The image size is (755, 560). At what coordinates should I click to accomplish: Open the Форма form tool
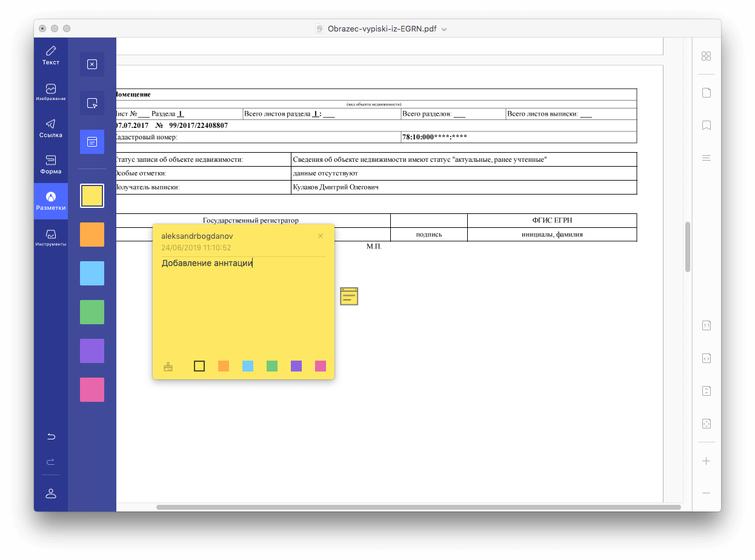51,164
